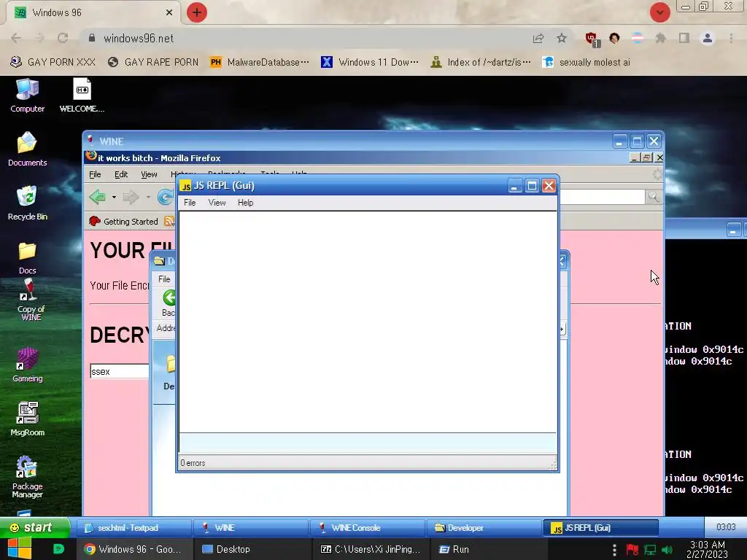
Task: Click the JS REPL code input bar
Action: click(x=368, y=443)
